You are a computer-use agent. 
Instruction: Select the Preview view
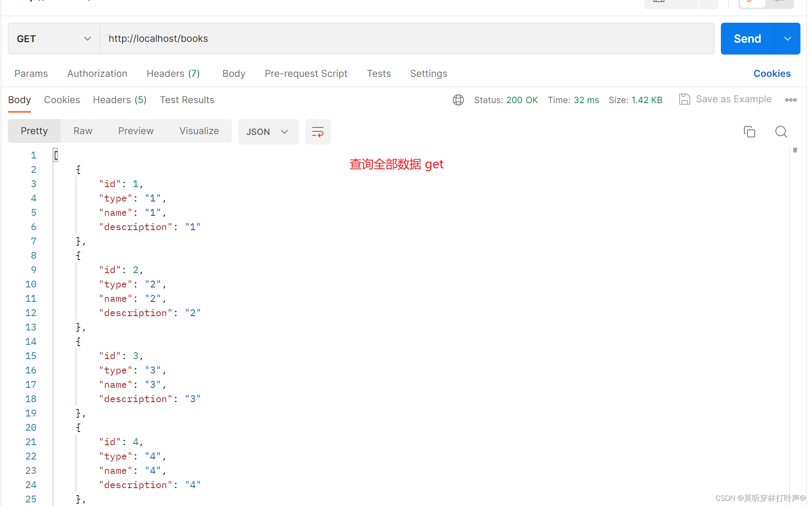click(x=136, y=131)
